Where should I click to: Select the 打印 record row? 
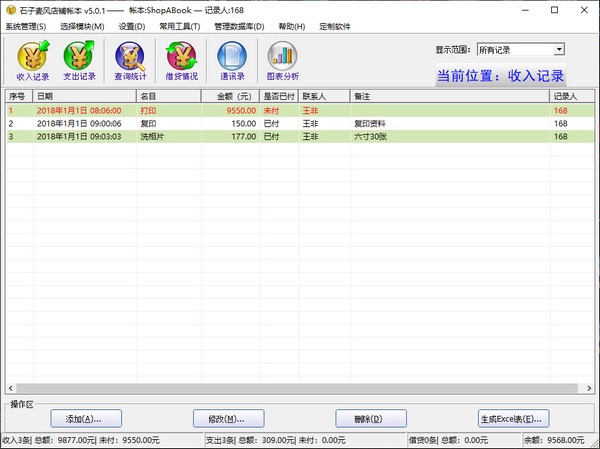click(200, 110)
